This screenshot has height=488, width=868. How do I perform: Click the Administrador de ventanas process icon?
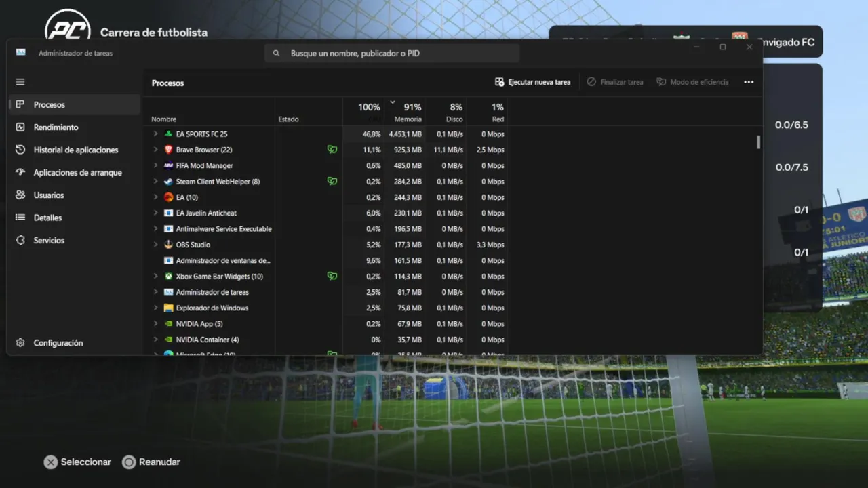[x=168, y=260]
